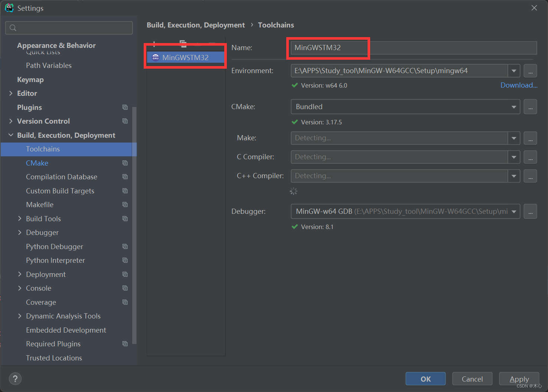
Task: Click the project-level icon beside Python Debugger
Action: pos(125,246)
